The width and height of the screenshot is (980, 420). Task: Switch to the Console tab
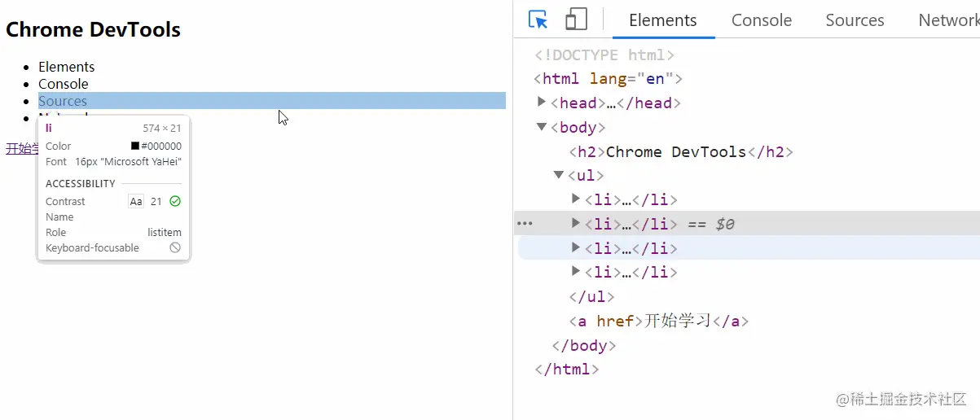click(x=762, y=20)
